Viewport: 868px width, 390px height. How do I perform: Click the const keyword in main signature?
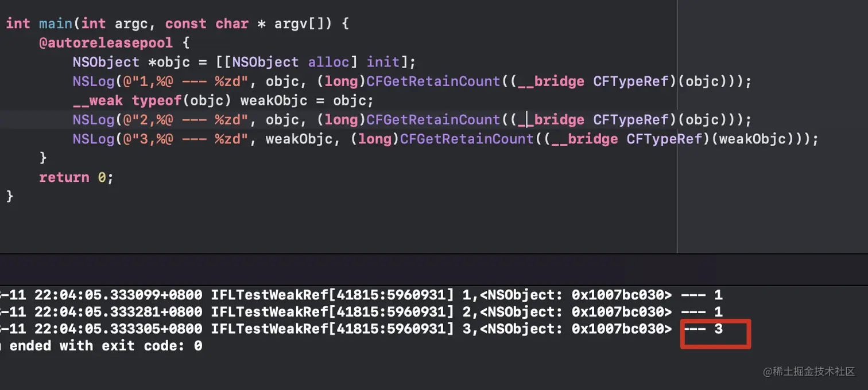185,24
